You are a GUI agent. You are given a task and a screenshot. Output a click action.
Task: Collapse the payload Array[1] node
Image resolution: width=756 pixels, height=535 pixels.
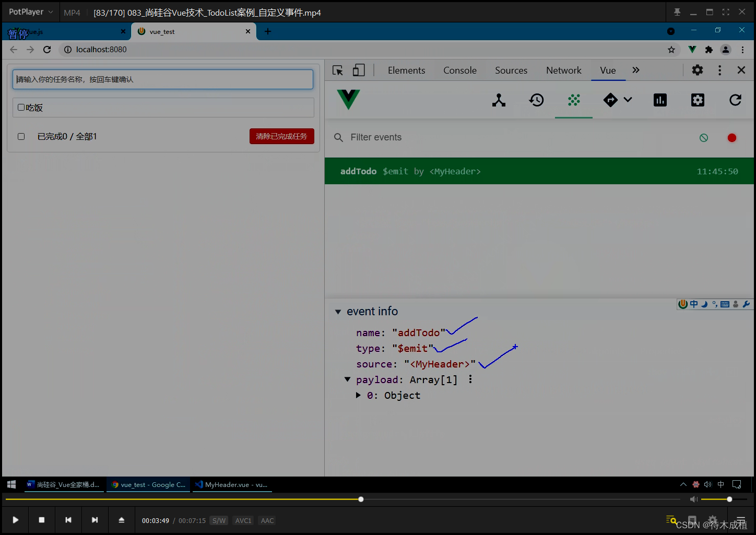347,379
